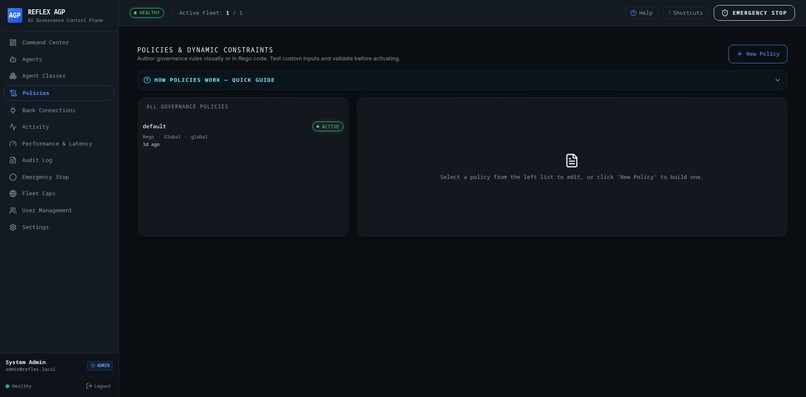Click the How Policies Work quick guide title
806x397 pixels.
click(214, 80)
